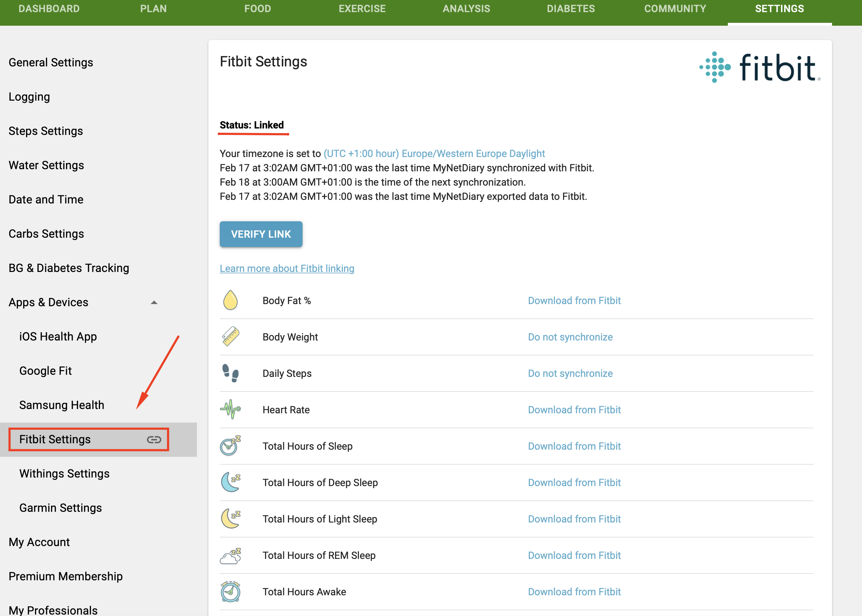The image size is (862, 616).
Task: Click the Total Hours of Sleep clock icon
Action: 230,446
